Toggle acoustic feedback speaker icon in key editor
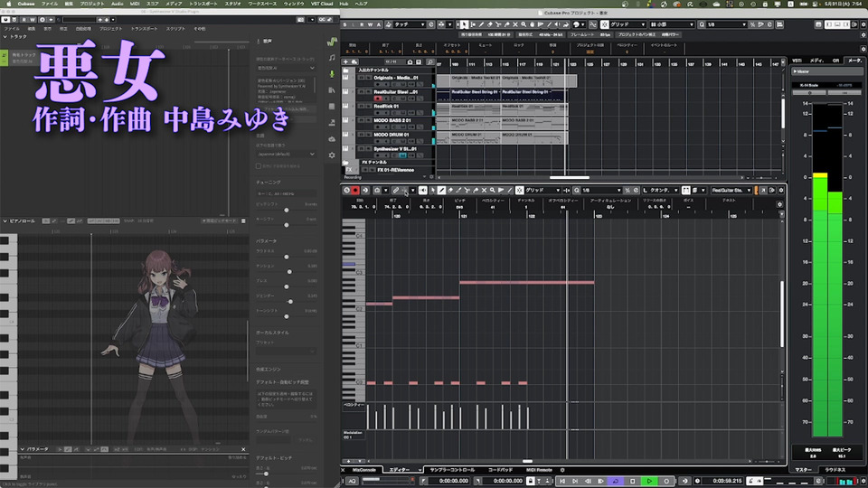The width and height of the screenshot is (868, 488). tap(423, 190)
